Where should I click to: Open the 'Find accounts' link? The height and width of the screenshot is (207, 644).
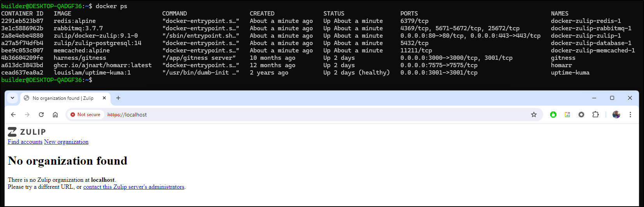[x=25, y=142]
